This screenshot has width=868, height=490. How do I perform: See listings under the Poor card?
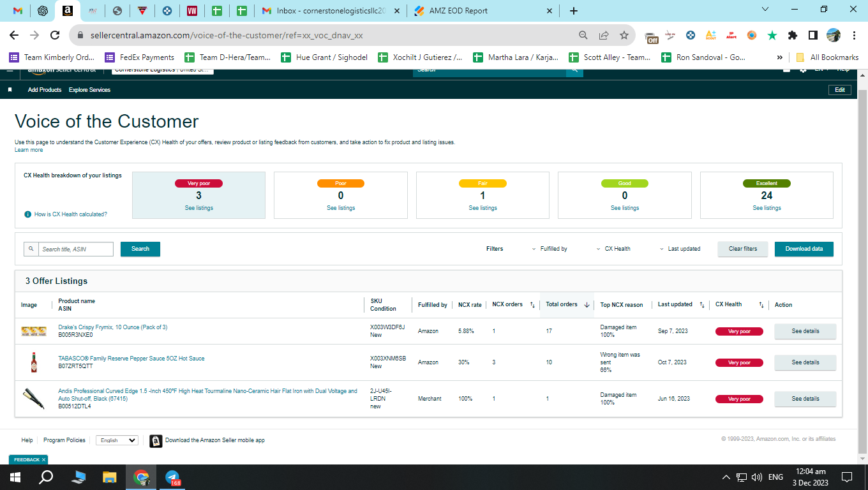[341, 208]
